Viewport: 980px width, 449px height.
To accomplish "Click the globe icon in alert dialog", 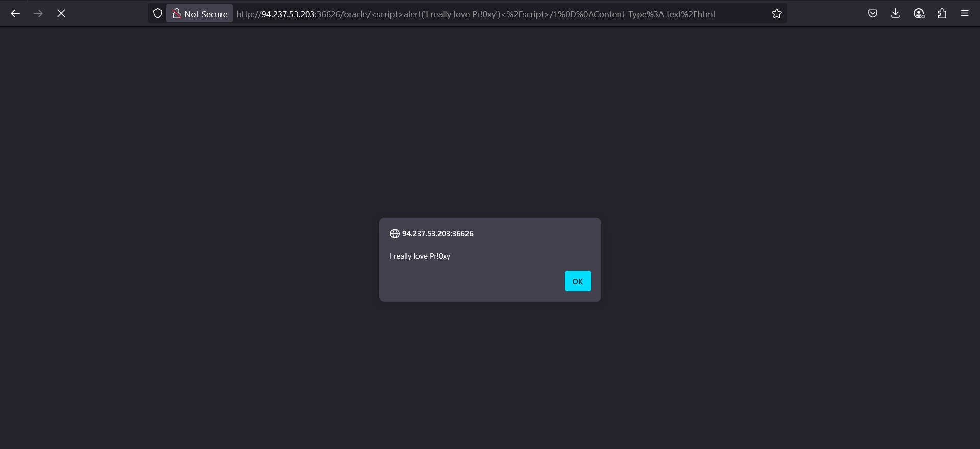I will 395,234.
